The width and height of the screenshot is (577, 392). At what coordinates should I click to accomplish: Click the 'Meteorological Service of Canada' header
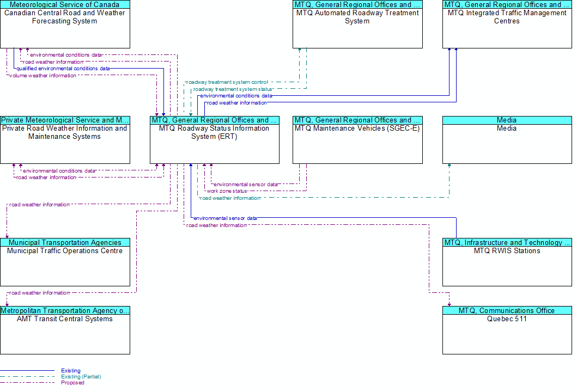(65, 4)
